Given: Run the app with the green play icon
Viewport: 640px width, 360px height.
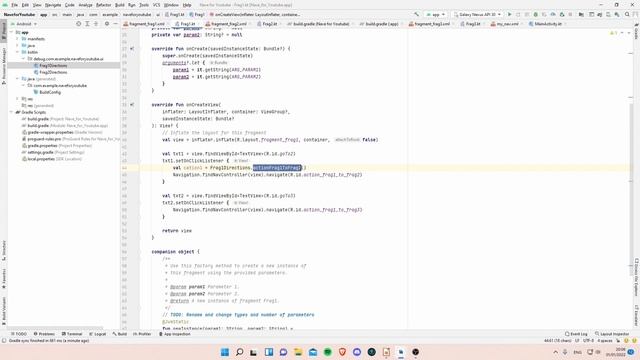Looking at the screenshot, I should [x=509, y=14].
